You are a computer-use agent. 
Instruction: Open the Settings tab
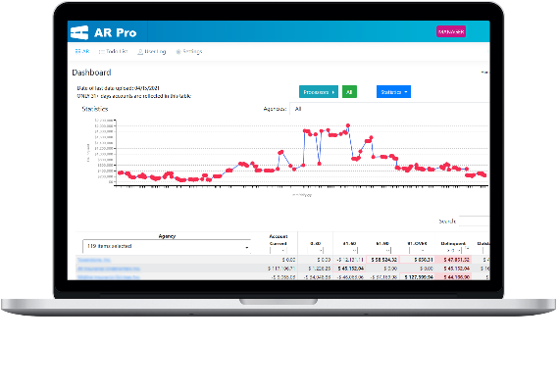click(189, 51)
